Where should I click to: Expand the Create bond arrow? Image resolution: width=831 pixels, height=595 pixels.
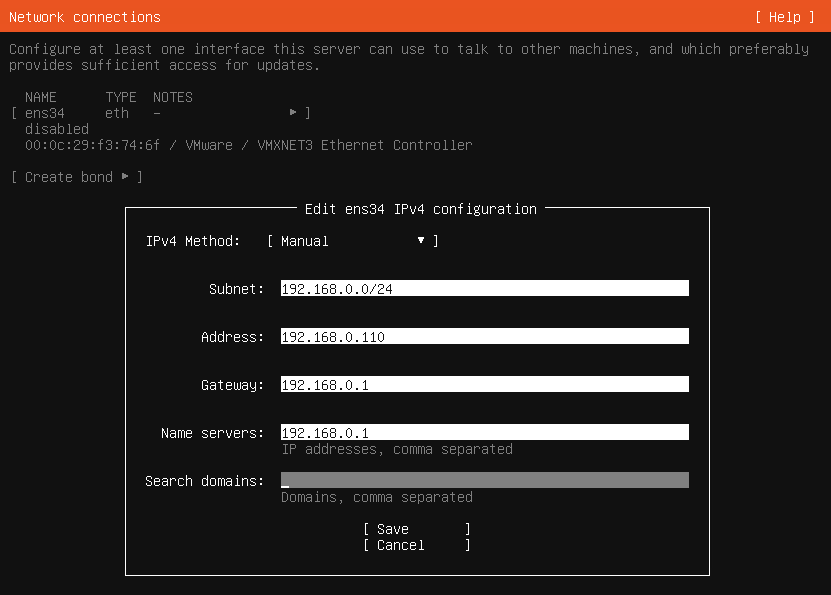[x=125, y=177]
